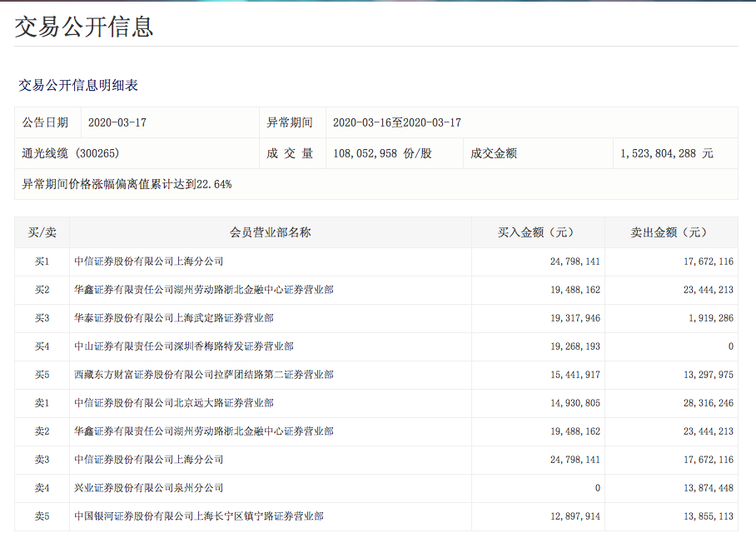Click the 交易公开信息 page heading
The image size is (756, 543).
click(x=84, y=26)
